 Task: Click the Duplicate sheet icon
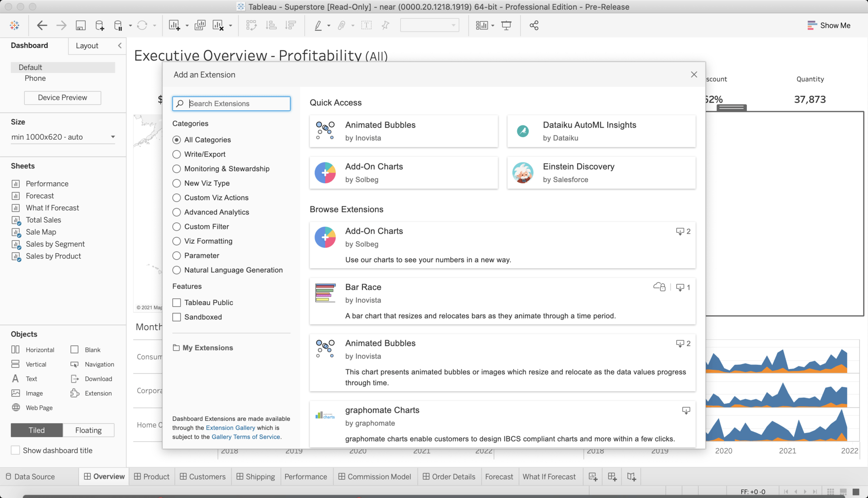(x=200, y=25)
